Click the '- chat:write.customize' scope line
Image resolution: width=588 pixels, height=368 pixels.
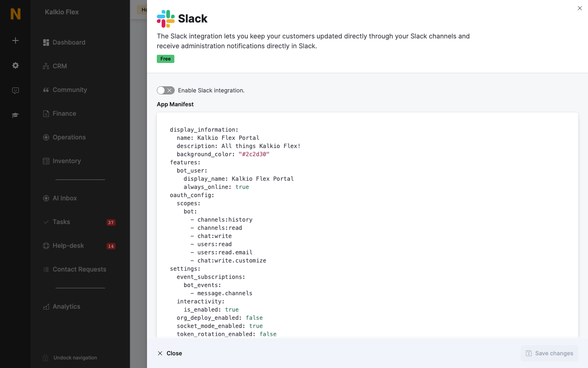[x=228, y=260]
